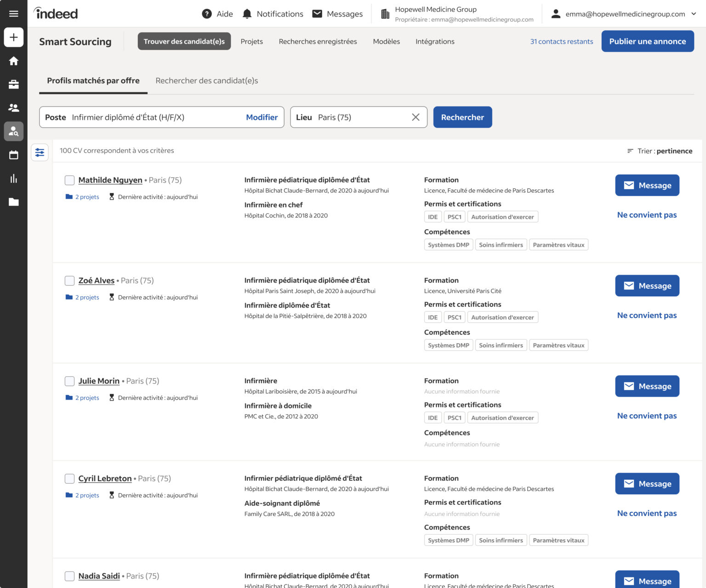Image resolution: width=706 pixels, height=588 pixels.
Task: Check the checkbox next to Mathilde Nguyen
Action: coord(69,180)
